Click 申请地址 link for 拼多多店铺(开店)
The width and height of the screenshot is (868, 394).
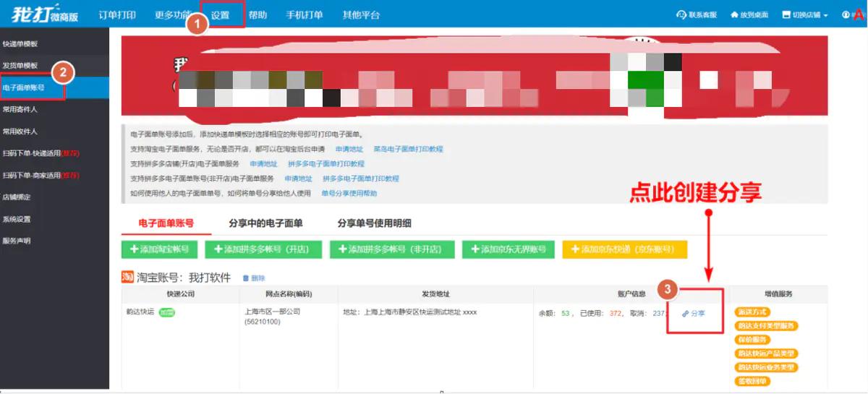[x=263, y=164]
